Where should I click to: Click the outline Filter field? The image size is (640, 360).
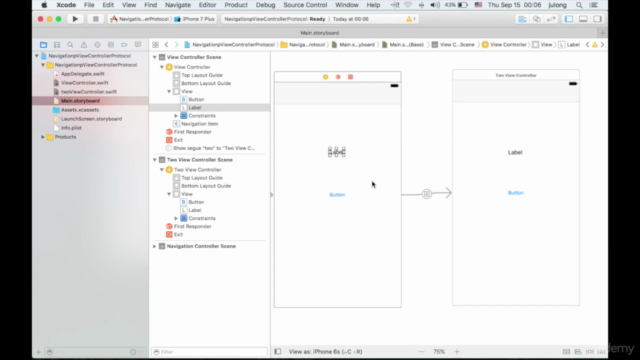[209, 352]
